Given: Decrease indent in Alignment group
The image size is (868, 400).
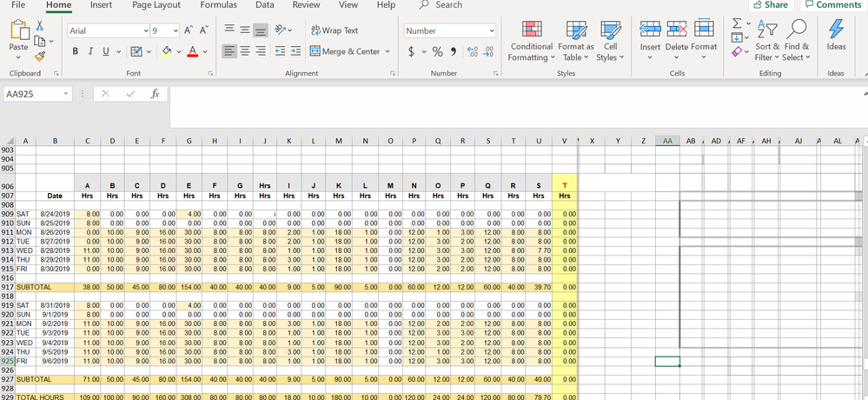Looking at the screenshot, I should (x=280, y=51).
